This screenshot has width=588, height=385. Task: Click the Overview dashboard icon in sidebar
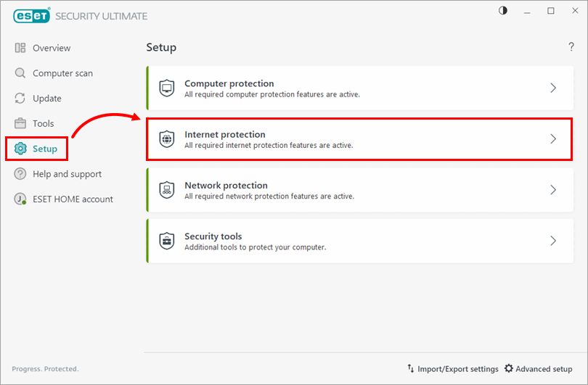20,48
